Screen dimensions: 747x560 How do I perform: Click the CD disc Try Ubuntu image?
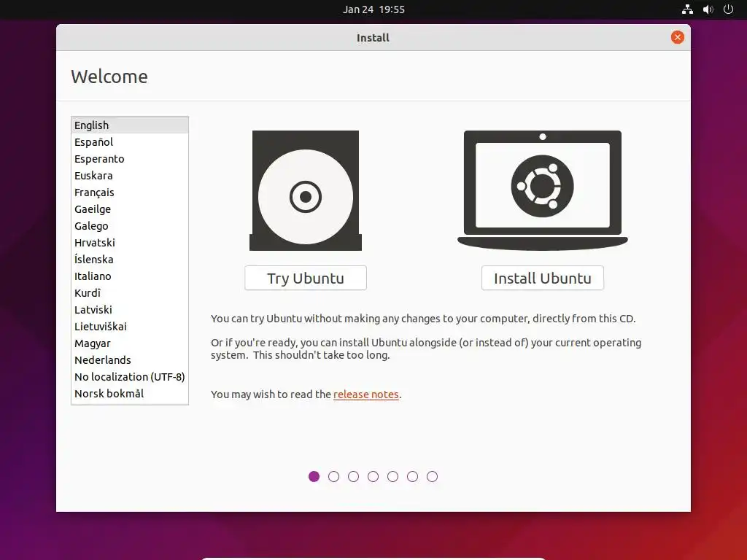coord(306,190)
